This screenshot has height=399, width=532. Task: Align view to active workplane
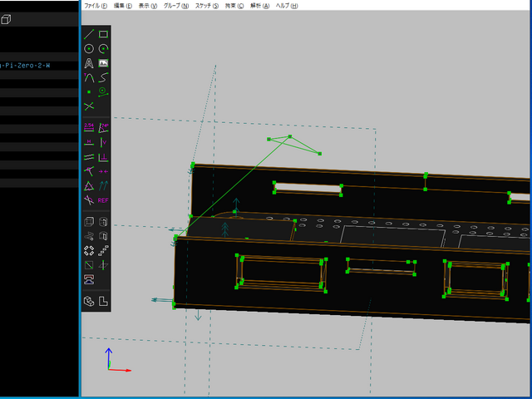pos(104,301)
